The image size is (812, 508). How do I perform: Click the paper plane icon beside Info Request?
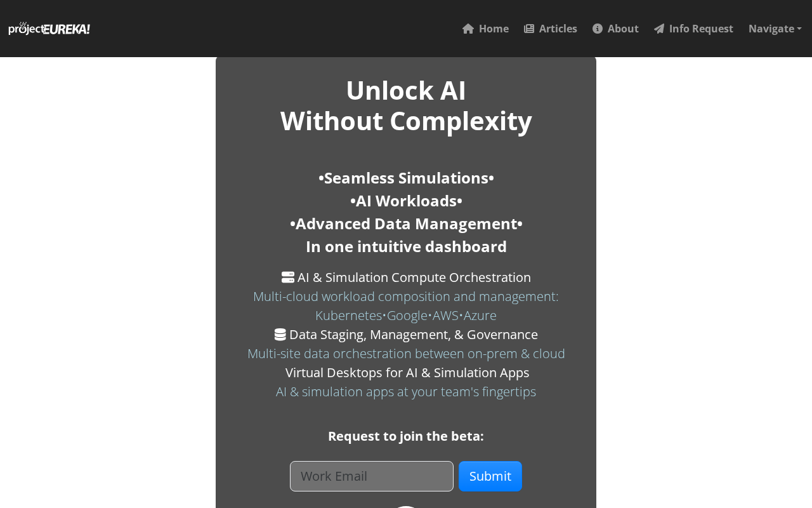click(659, 29)
